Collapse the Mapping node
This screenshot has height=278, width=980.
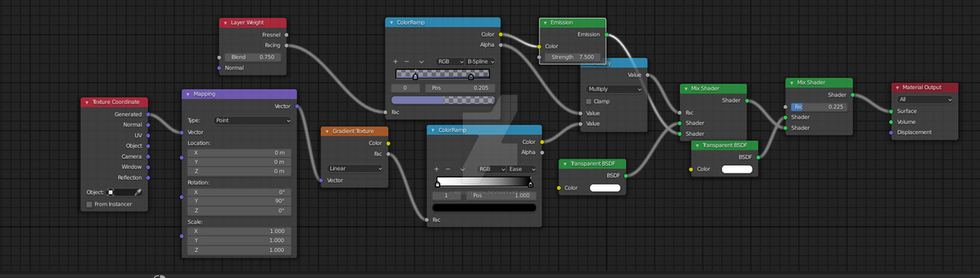[x=188, y=94]
